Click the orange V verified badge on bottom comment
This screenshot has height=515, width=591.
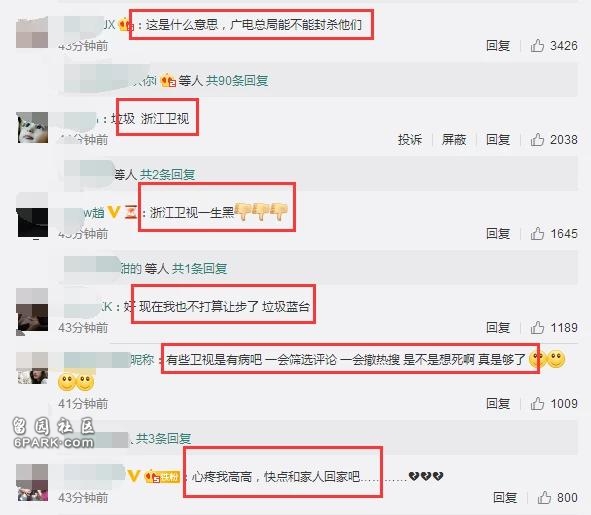[x=133, y=476]
